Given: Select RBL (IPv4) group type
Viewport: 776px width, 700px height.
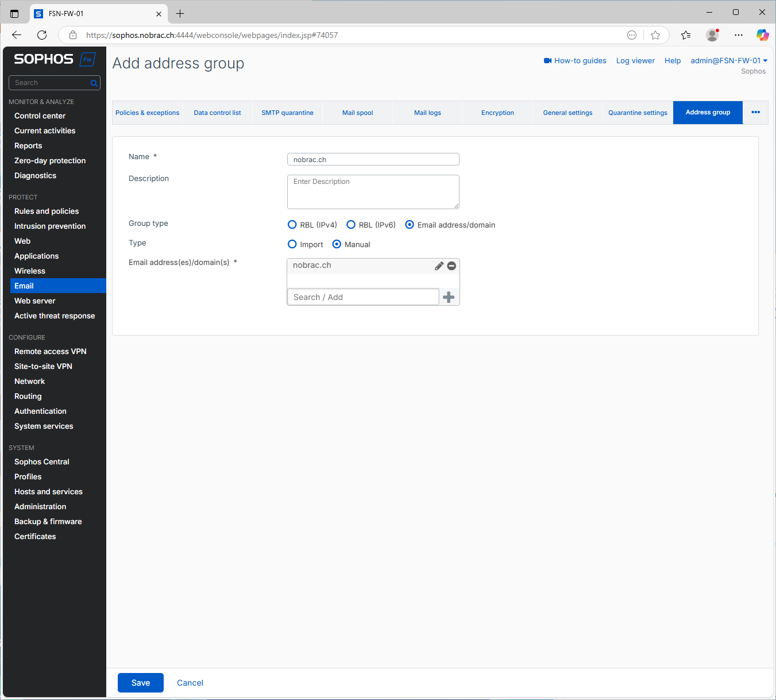Looking at the screenshot, I should [292, 225].
